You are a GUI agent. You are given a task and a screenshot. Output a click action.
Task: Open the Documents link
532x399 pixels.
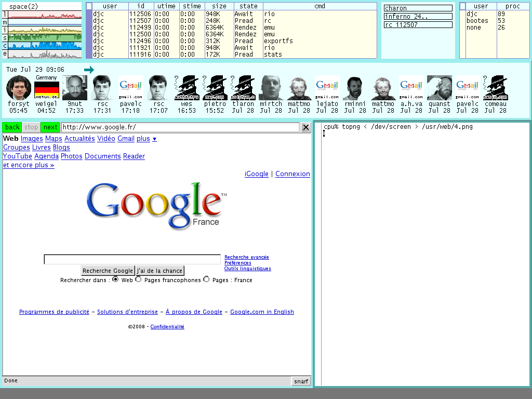pos(103,156)
